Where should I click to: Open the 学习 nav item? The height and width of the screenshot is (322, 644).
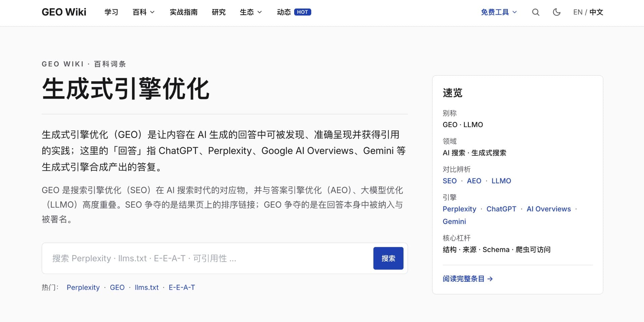[111, 12]
